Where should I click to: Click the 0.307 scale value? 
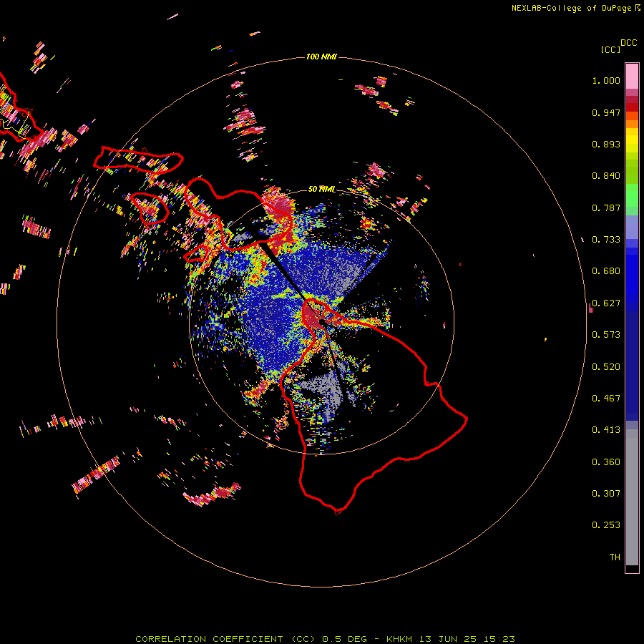606,494
